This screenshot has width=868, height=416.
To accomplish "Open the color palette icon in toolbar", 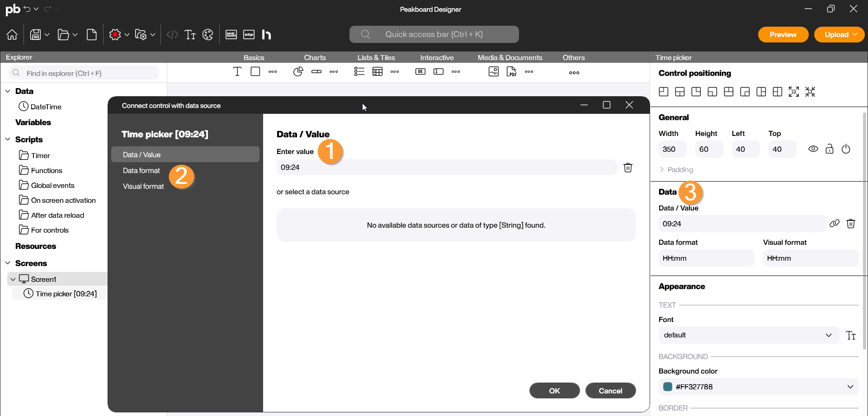I will click(x=208, y=35).
